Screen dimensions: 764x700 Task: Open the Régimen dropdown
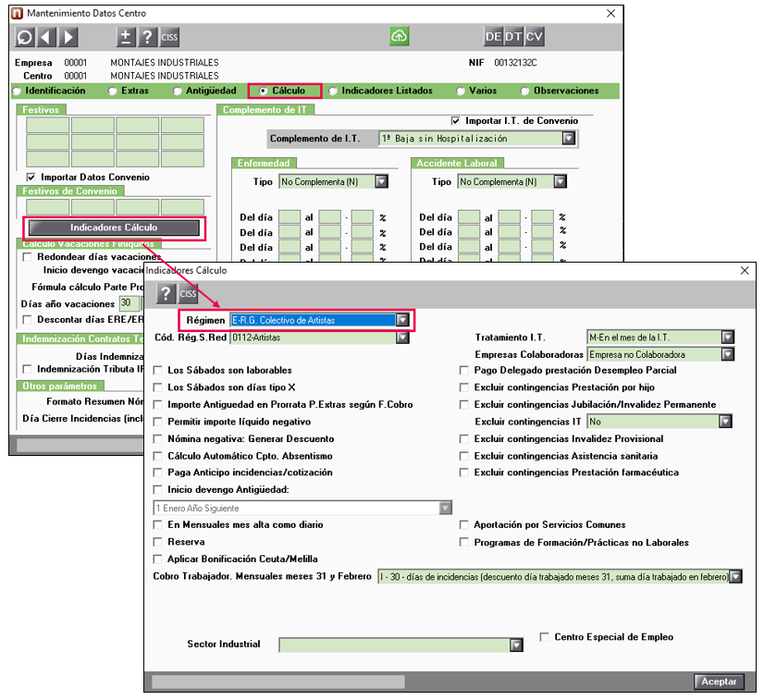tap(402, 320)
